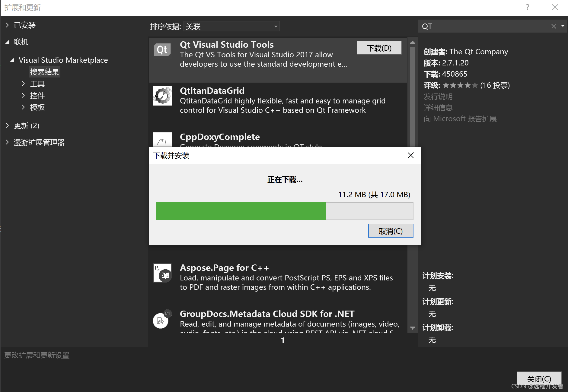Screen dimensions: 568x392
Task: Click the 版本: 2.7.1.20 version text
Action: [x=446, y=63]
